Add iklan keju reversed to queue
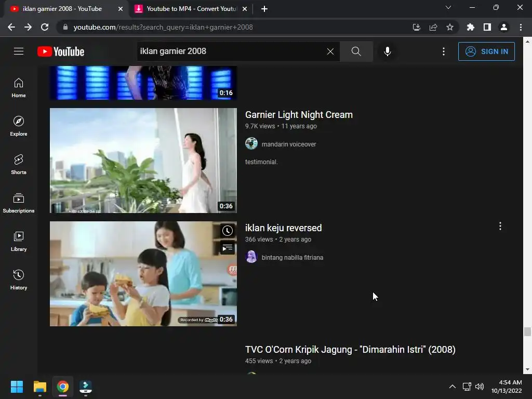The width and height of the screenshot is (532, 399). 228,248
